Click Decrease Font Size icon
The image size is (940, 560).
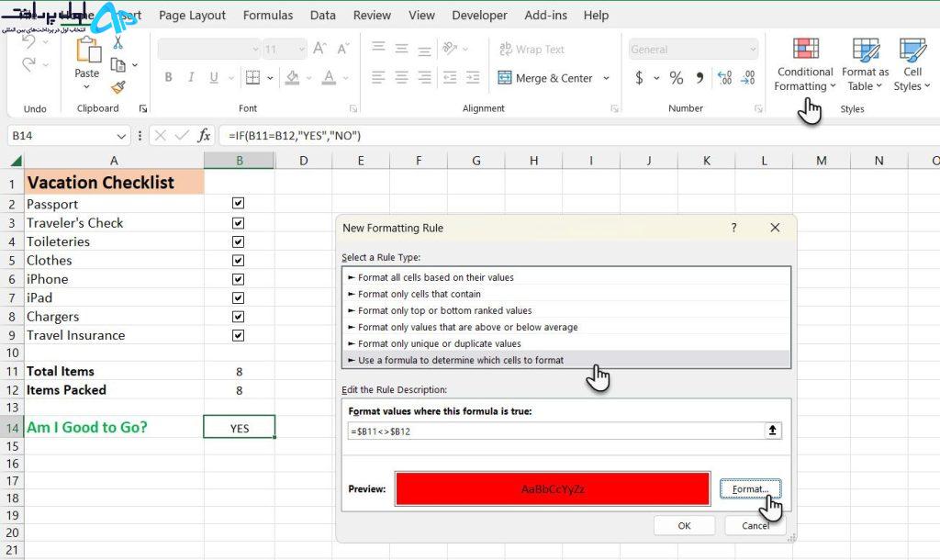343,49
